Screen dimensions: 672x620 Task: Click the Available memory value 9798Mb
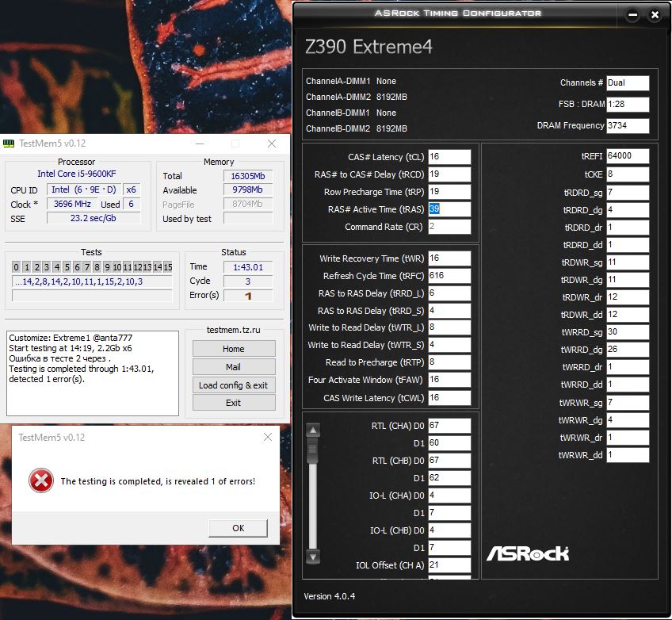click(248, 189)
